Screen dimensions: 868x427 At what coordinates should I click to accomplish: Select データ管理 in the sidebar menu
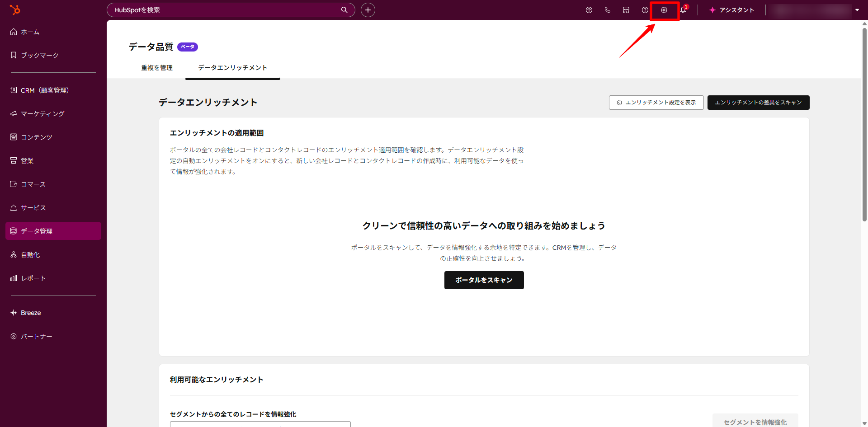(37, 231)
